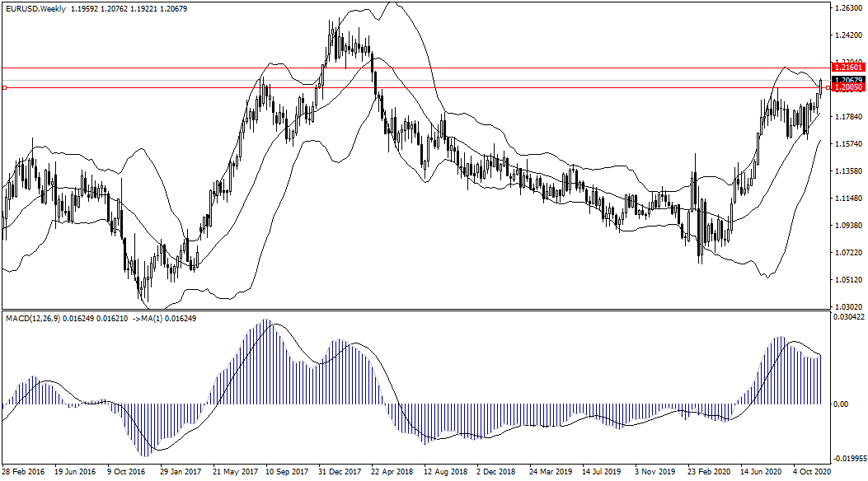Click the MACD 0.00 zero level label
The image size is (868, 481).
(x=841, y=404)
